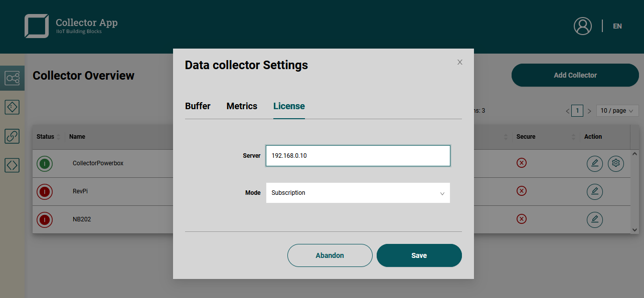Expand the 10 / page dropdown

(x=617, y=110)
